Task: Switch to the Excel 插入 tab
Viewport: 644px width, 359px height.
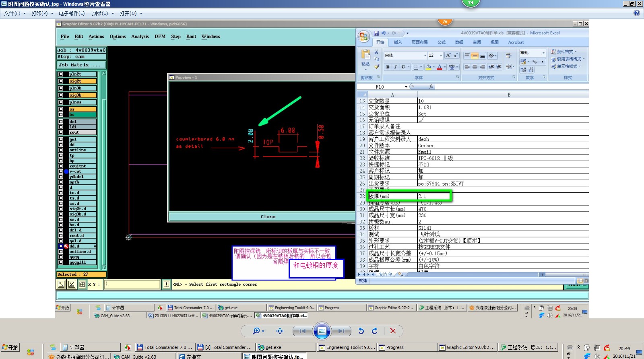Action: [398, 42]
